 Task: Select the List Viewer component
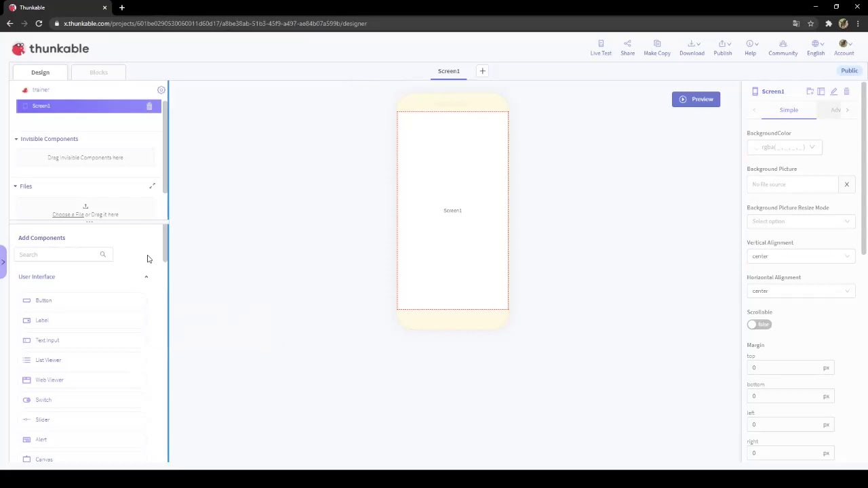pyautogui.click(x=83, y=360)
